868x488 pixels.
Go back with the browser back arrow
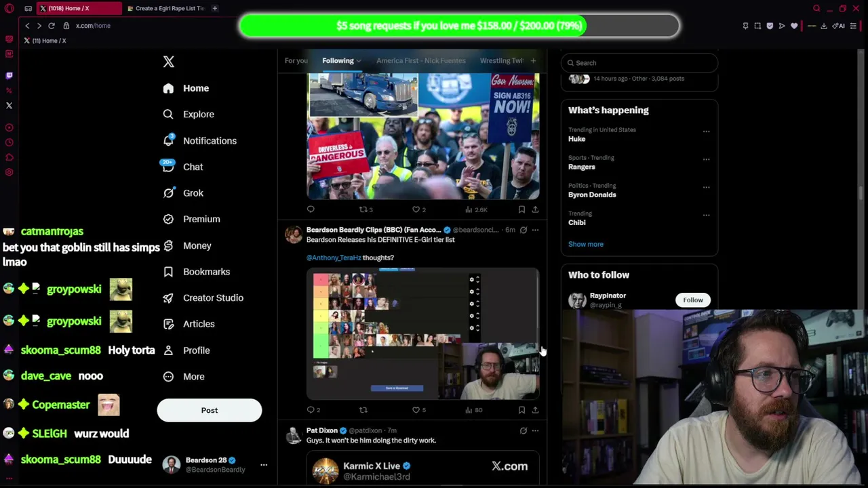[x=27, y=26]
